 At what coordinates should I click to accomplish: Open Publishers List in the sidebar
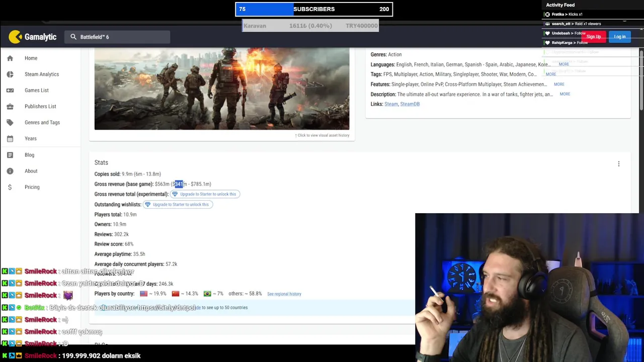40,107
